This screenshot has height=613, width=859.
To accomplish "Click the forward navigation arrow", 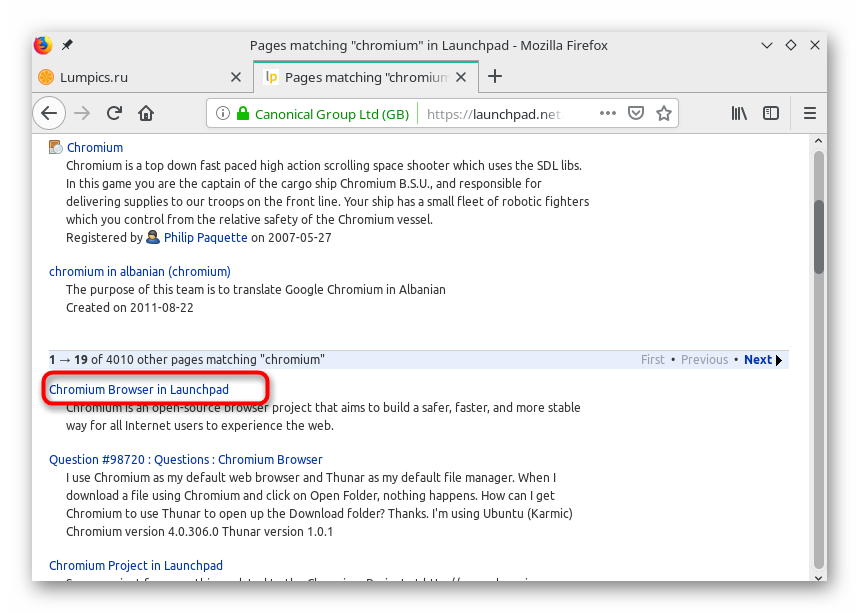I will click(x=82, y=113).
